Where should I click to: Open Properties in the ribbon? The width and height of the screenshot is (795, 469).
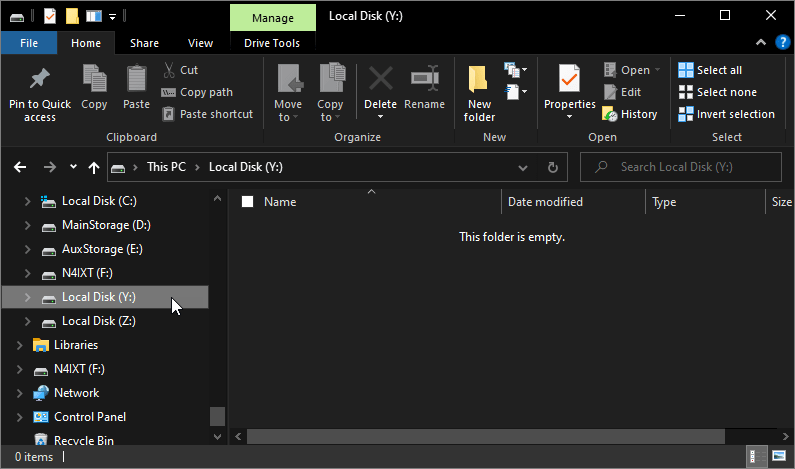pyautogui.click(x=569, y=79)
